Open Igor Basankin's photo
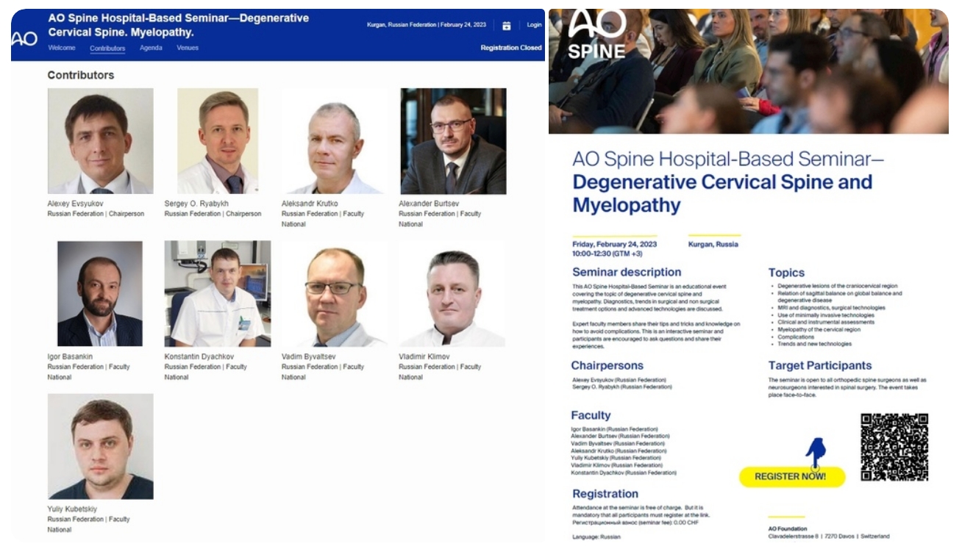Viewport: 962px width, 560px height. click(x=100, y=294)
